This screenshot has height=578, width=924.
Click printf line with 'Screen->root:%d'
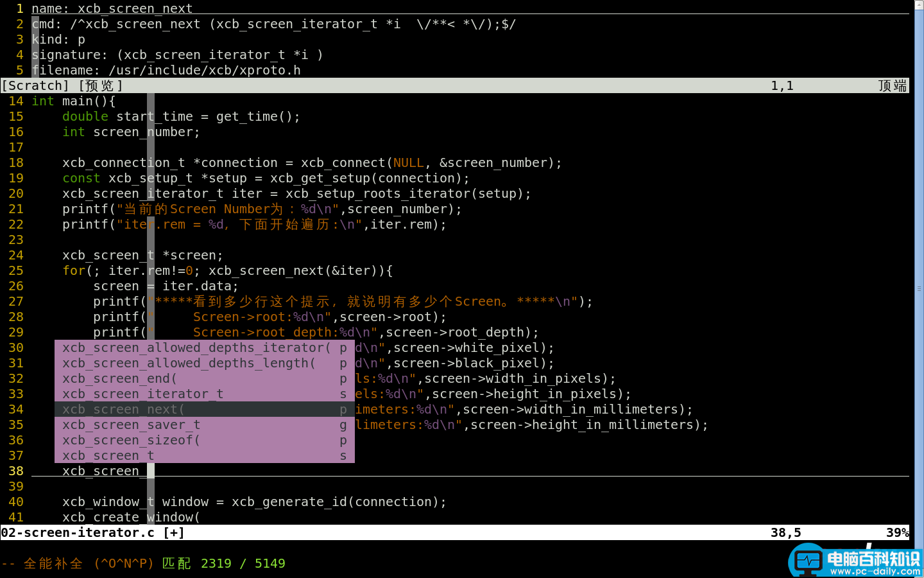pyautogui.click(x=270, y=317)
